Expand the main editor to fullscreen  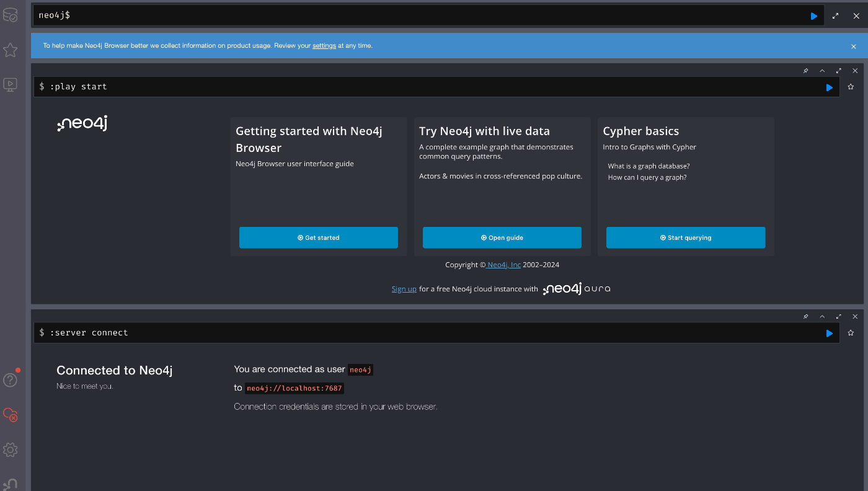(835, 16)
